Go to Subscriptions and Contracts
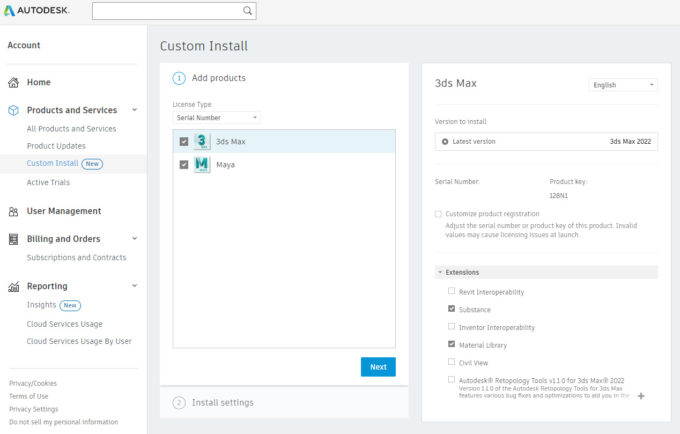Viewport: 680px width, 434px height. click(76, 258)
